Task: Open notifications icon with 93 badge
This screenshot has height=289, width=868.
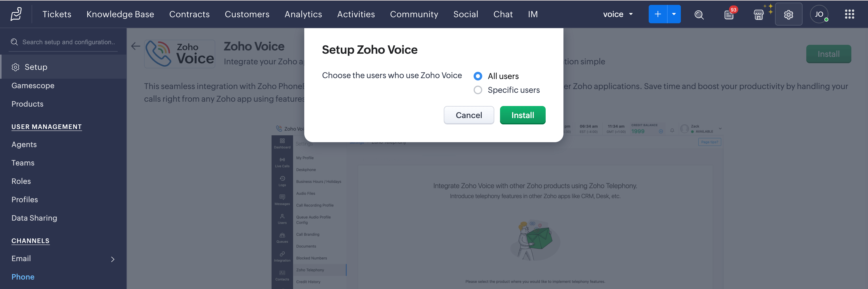Action: tap(729, 14)
